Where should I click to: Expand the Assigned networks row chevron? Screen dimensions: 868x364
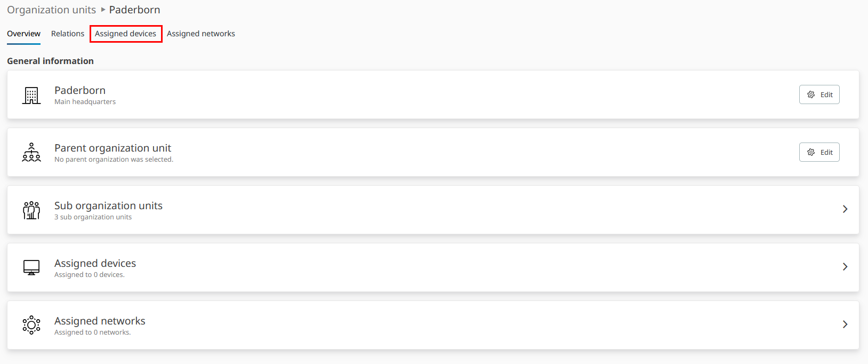click(x=845, y=325)
